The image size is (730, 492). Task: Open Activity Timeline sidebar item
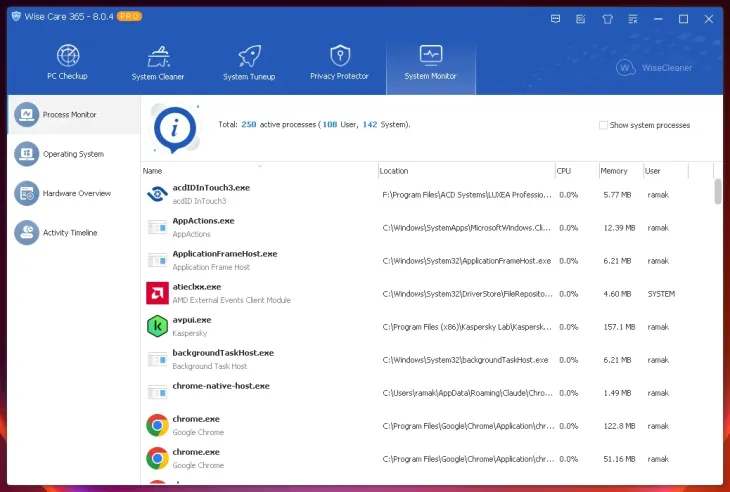point(74,233)
